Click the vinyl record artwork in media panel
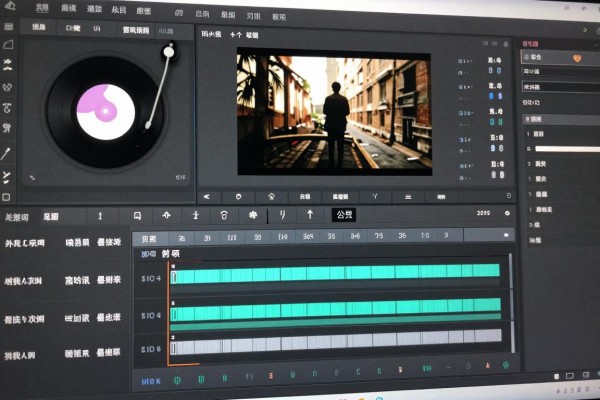The width and height of the screenshot is (600, 400). (x=106, y=112)
